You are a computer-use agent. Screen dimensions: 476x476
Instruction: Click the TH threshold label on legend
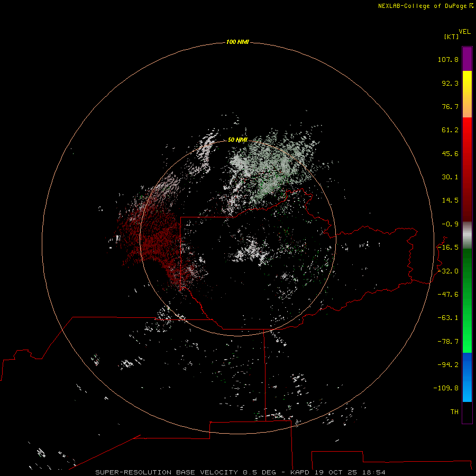[454, 412]
